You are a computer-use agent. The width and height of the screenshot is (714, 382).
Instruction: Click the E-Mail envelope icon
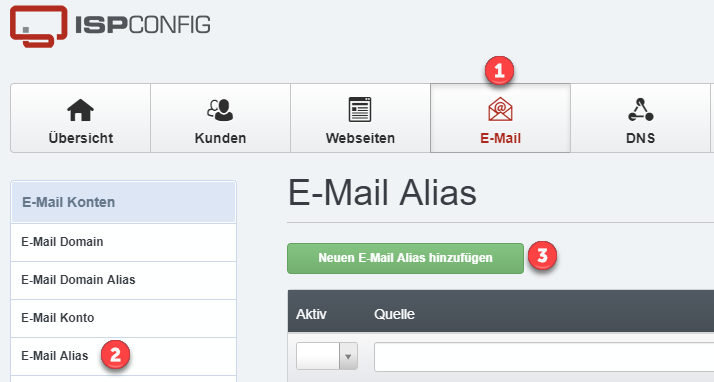click(500, 110)
